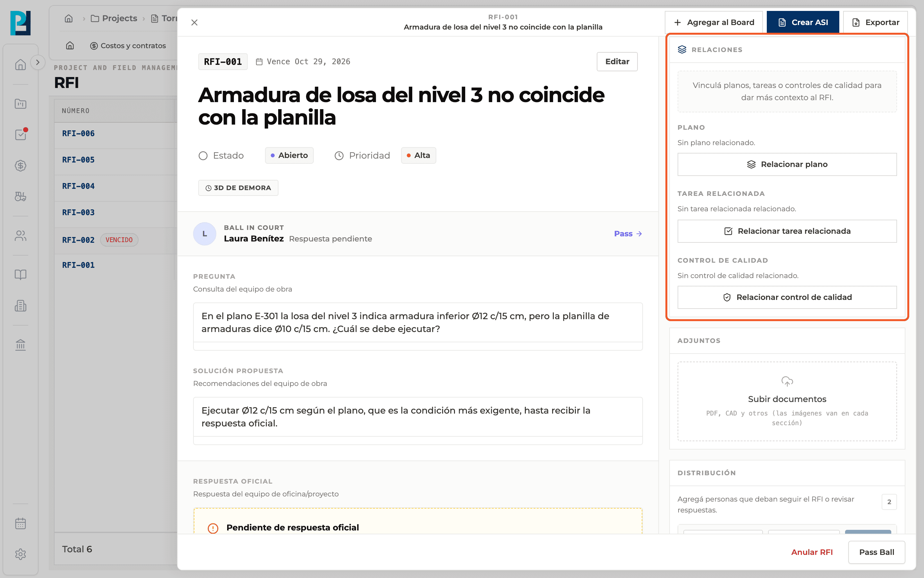Open the open-book icon in the sidebar

click(20, 275)
